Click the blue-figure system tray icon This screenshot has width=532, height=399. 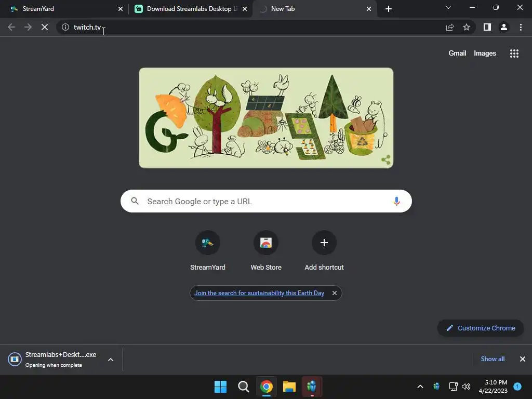(436, 387)
